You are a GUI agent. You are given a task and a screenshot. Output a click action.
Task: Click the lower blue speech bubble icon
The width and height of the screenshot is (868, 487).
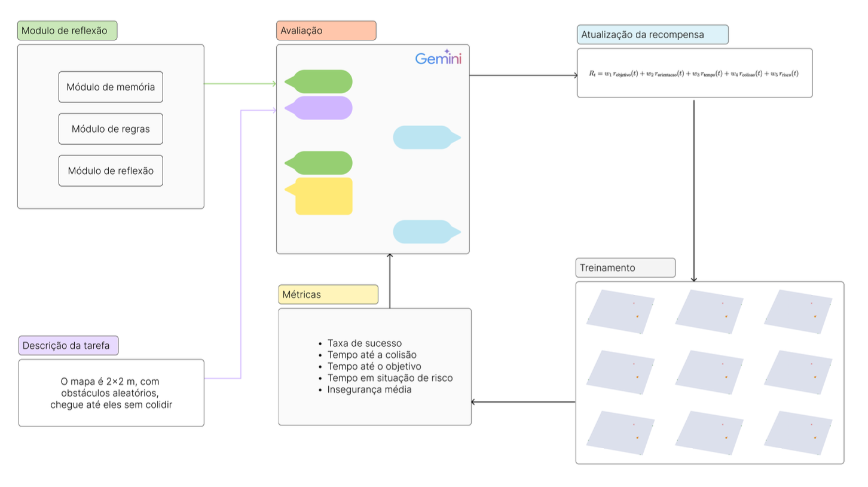(426, 231)
